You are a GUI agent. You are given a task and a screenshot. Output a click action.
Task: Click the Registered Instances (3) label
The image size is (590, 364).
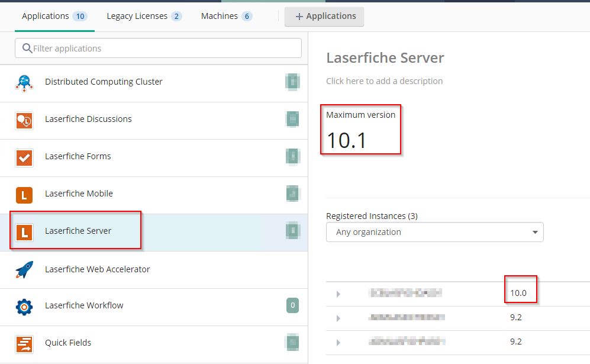[x=372, y=215]
